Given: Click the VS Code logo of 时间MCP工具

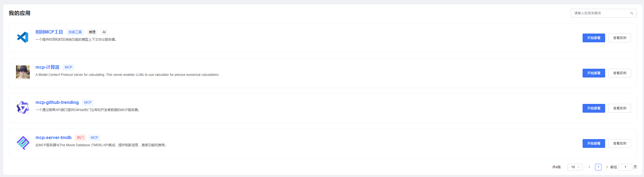Looking at the screenshot, I should click(23, 37).
